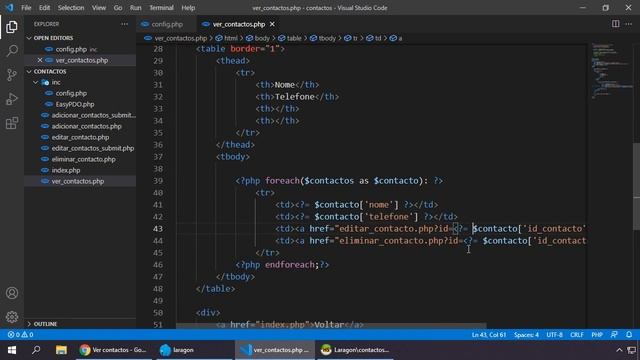Click tbody breadcrumb segment

[327, 38]
